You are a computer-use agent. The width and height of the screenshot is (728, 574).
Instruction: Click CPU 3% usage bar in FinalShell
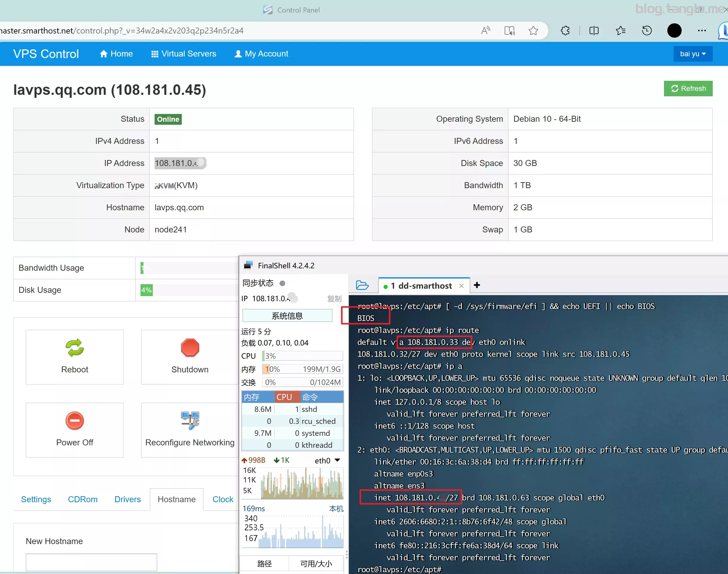pyautogui.click(x=302, y=356)
